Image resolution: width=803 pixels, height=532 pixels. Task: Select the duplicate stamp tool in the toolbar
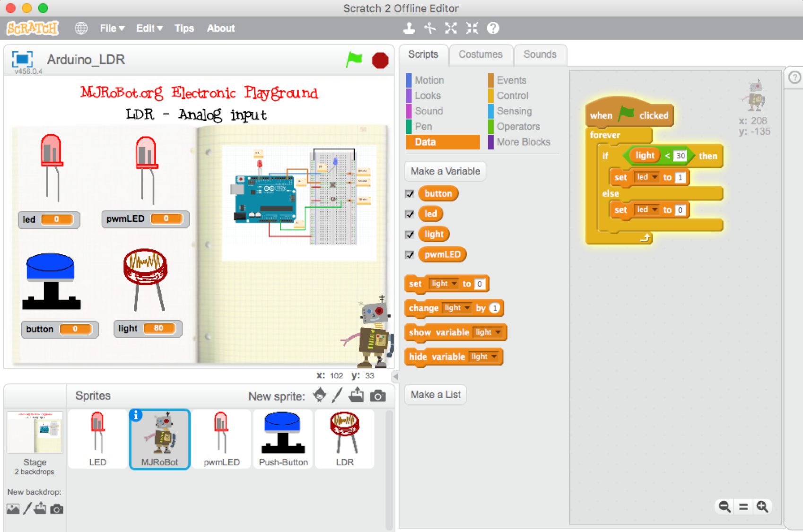(x=409, y=28)
